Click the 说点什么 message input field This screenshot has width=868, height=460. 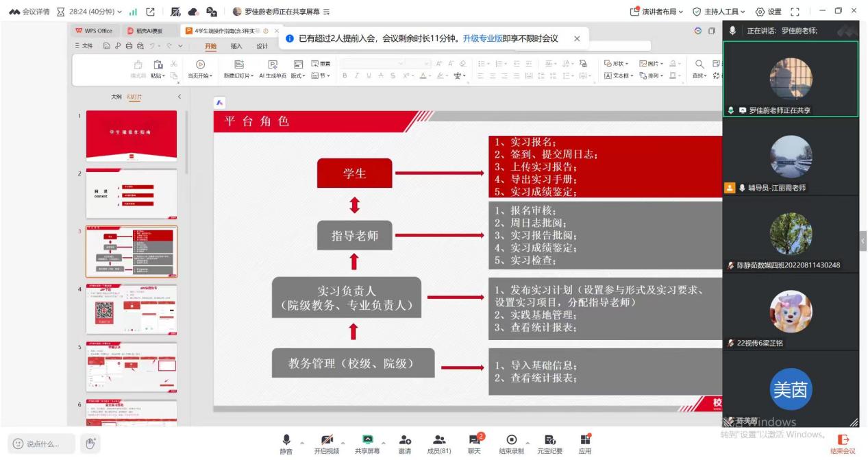pos(40,444)
